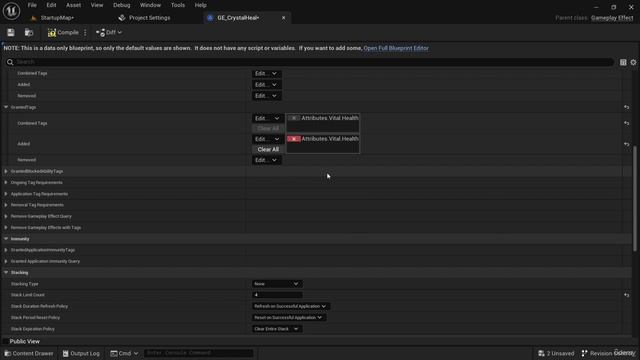Click the Compile button label
This screenshot has width=640, height=360.
coord(68,32)
